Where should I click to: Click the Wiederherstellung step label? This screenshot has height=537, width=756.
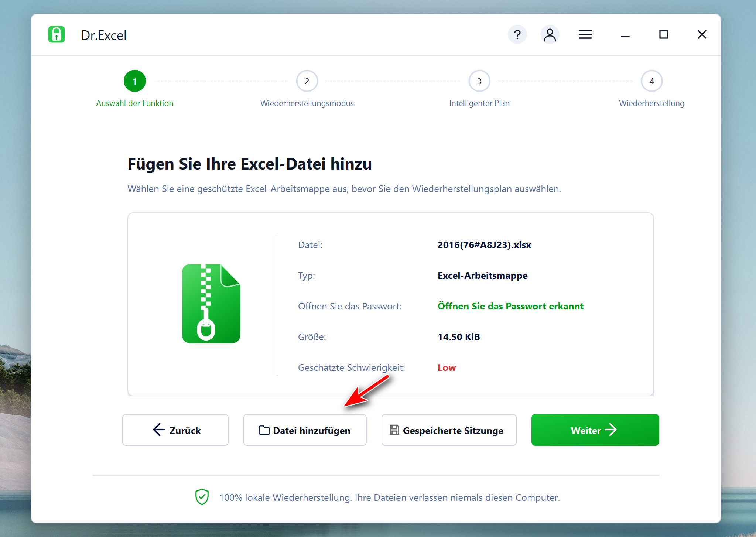(x=651, y=103)
